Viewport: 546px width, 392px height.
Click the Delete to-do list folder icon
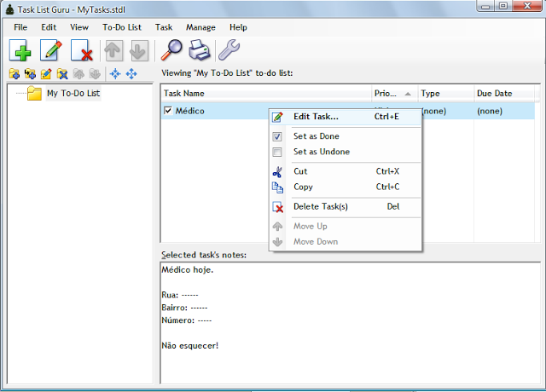pyautogui.click(x=62, y=74)
